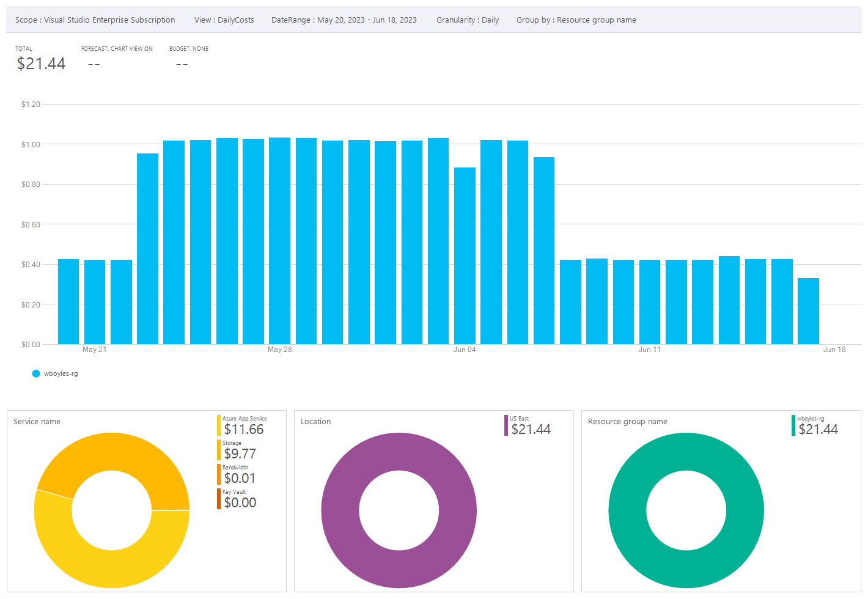Open the View: DailyCosts selector
Viewport: 868px width, 599px height.
coord(224,20)
